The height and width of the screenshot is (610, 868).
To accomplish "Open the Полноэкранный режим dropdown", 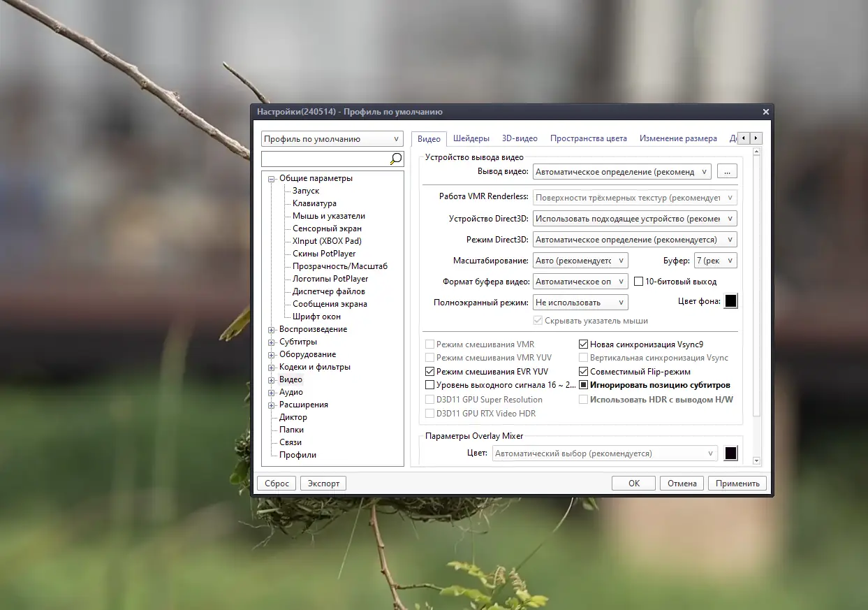I will 580,303.
